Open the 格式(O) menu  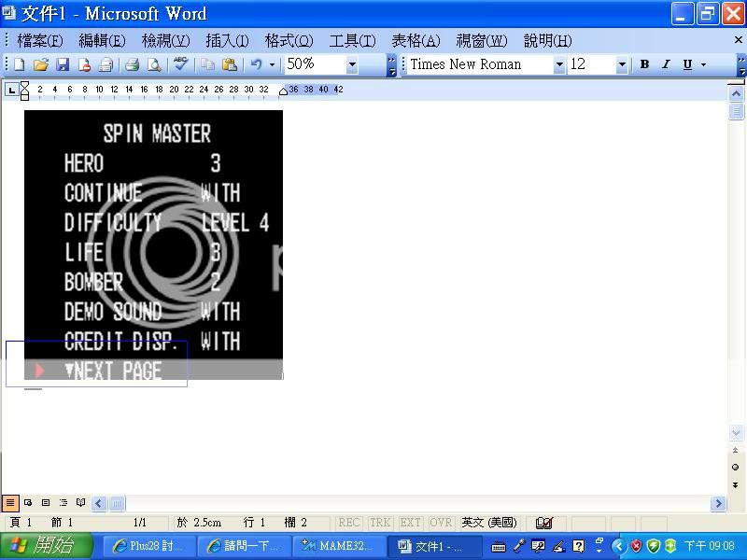[289, 41]
